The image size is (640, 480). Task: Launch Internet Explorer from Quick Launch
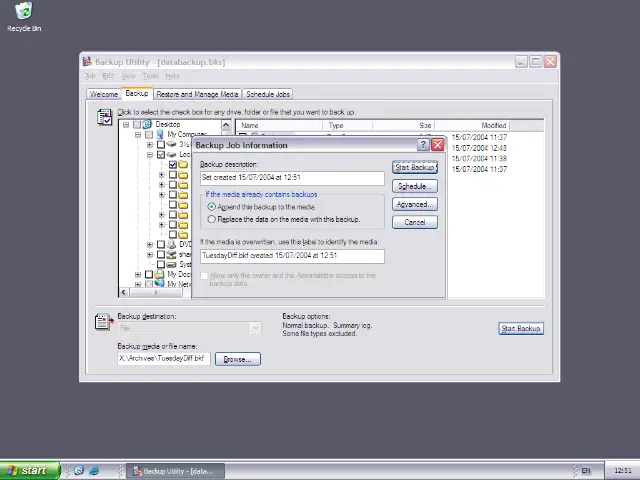click(x=94, y=470)
